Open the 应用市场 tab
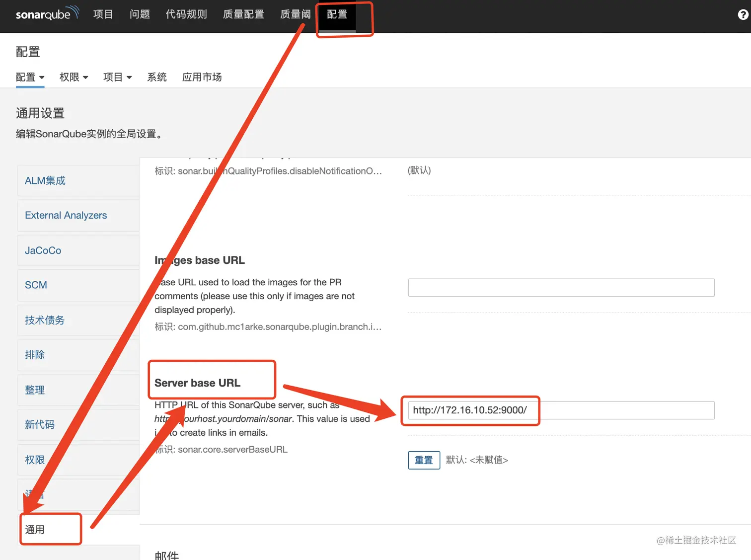The image size is (751, 560). click(202, 77)
